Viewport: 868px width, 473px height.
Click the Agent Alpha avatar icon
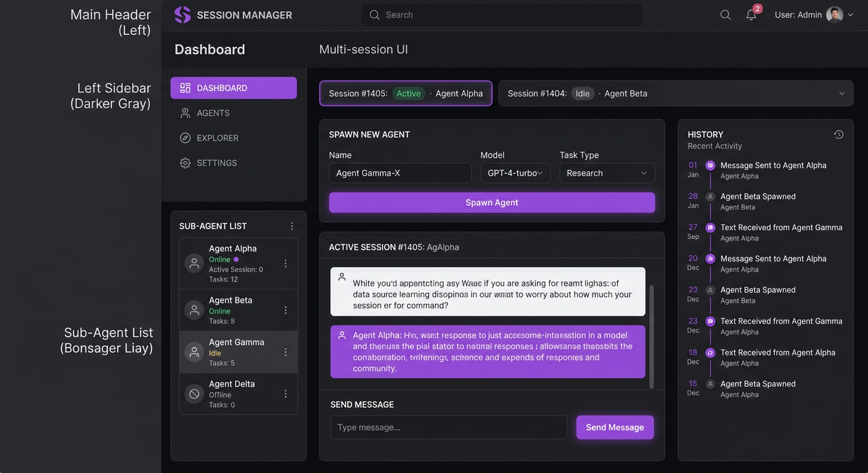coord(194,264)
